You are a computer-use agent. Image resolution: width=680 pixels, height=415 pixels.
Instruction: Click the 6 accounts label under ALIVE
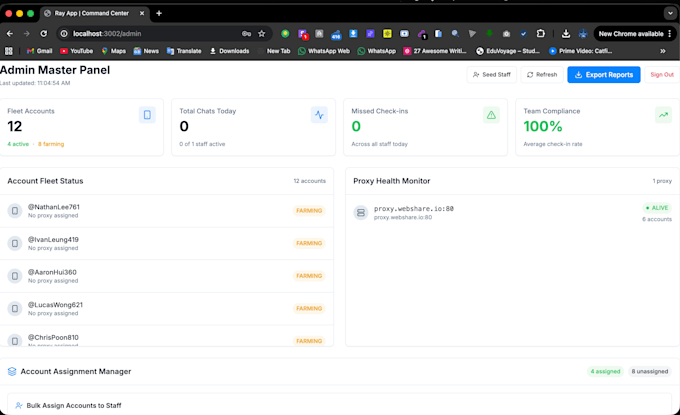click(657, 219)
